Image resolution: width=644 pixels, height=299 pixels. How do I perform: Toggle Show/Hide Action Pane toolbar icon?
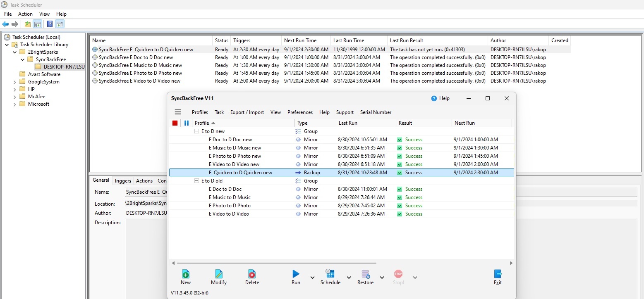tap(60, 24)
